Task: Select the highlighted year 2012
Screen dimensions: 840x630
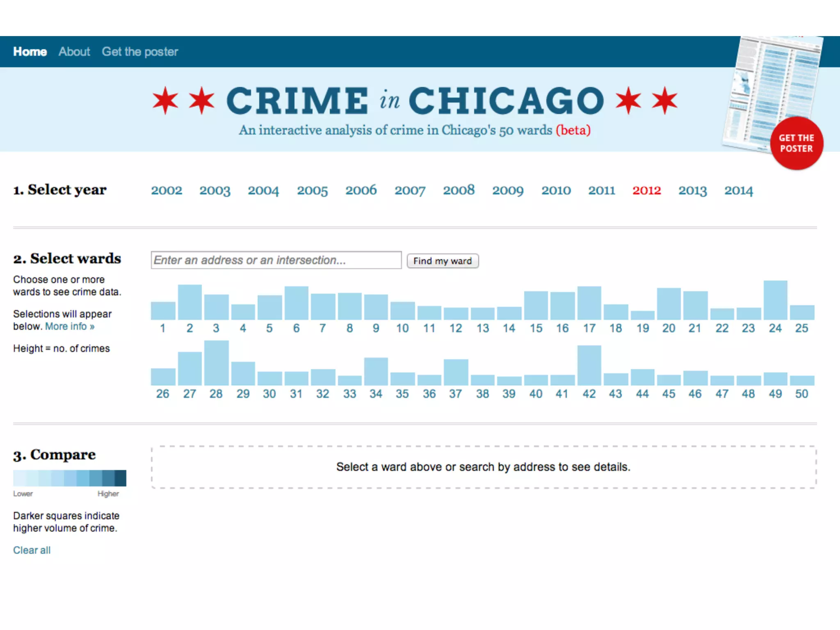Action: pos(646,190)
